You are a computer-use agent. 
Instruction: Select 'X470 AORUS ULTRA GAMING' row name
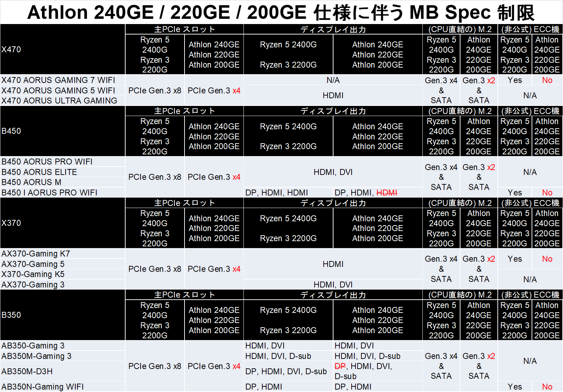click(x=59, y=101)
